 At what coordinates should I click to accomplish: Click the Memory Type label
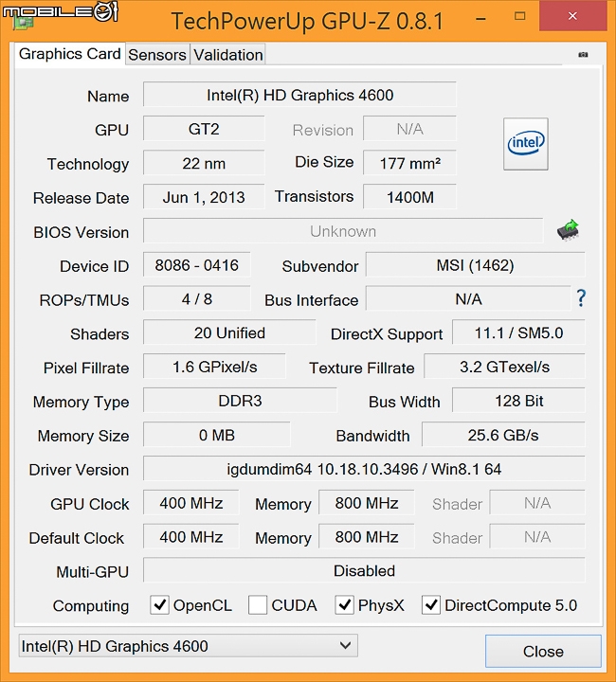(81, 402)
